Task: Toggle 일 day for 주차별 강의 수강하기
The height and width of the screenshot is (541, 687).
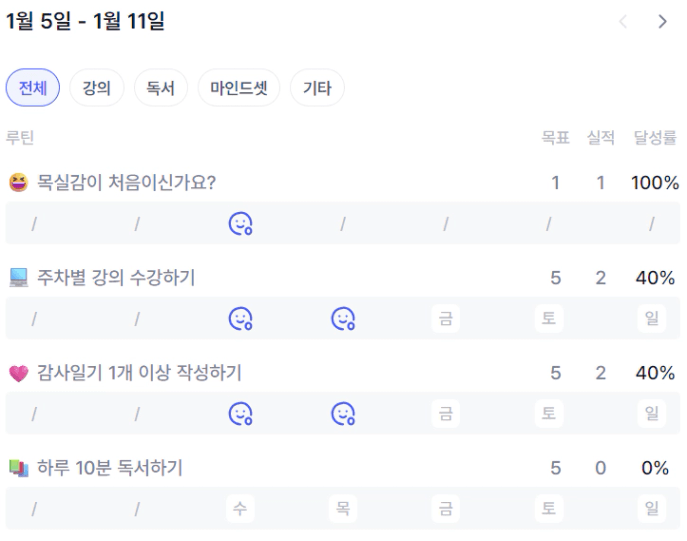Action: coord(651,319)
